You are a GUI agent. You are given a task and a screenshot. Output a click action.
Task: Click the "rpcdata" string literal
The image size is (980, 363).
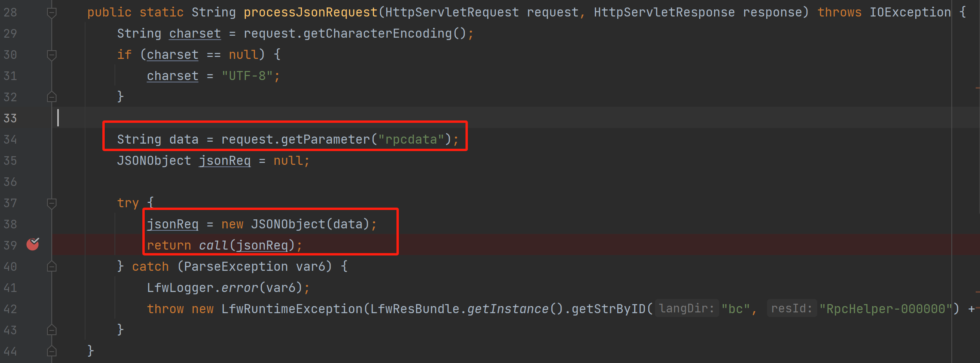[x=411, y=140]
